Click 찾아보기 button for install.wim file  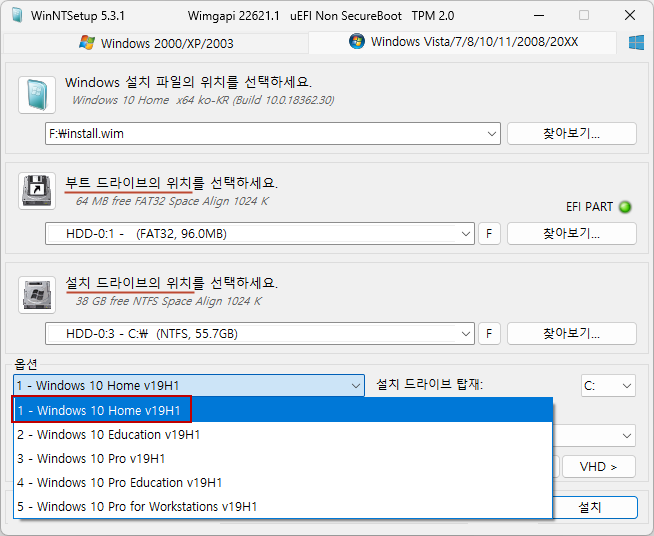pos(571,133)
